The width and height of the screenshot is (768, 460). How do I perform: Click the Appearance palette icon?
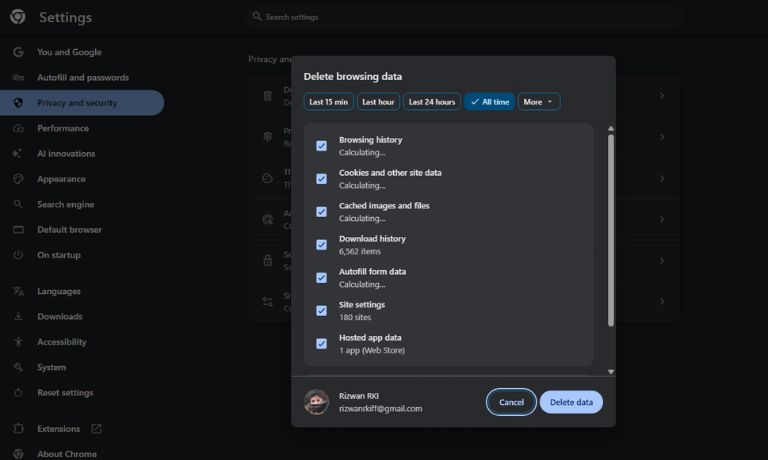18,179
